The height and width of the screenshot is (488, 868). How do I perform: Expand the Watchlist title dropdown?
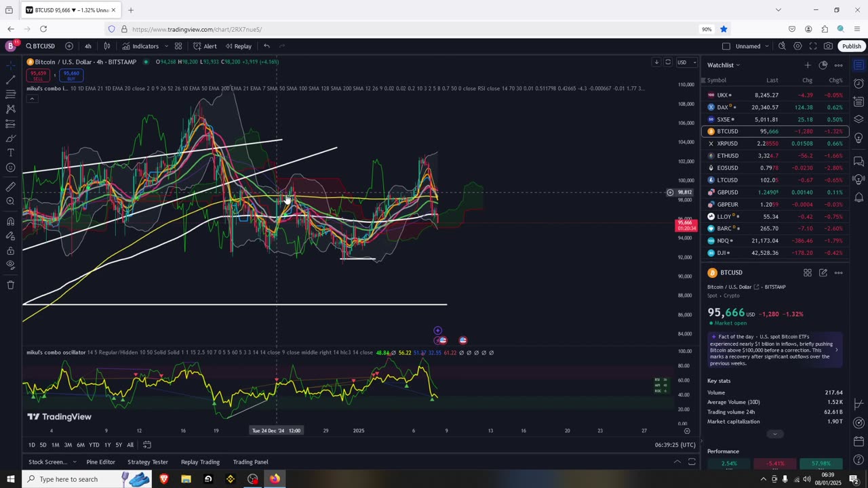[x=724, y=65]
